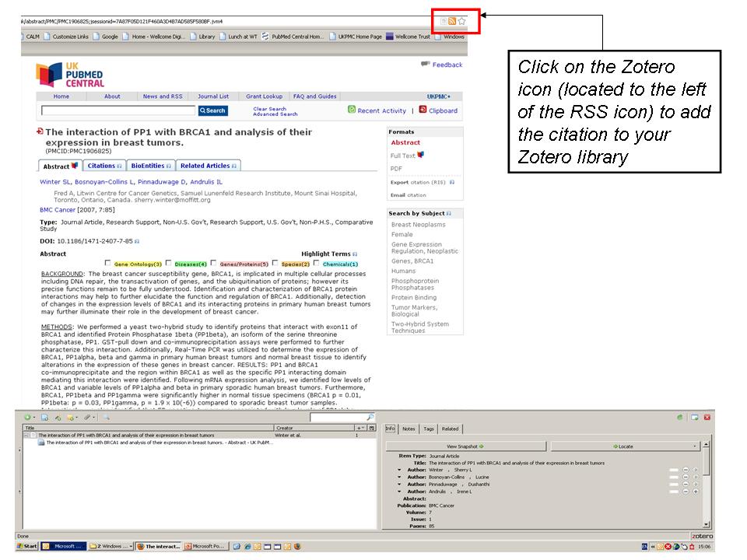Open the Journal List navigation link
747x560 pixels.
[213, 96]
